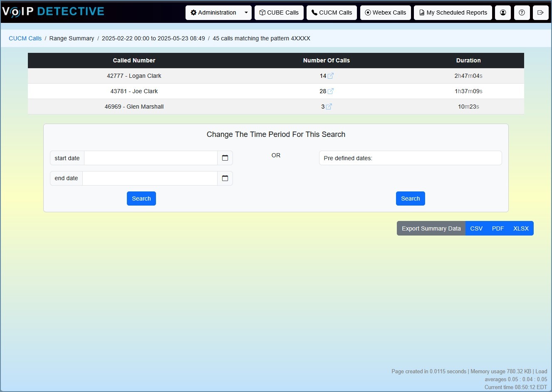Viewport: 552px width, 392px height.
Task: Go to CUBE Calls
Action: click(279, 12)
